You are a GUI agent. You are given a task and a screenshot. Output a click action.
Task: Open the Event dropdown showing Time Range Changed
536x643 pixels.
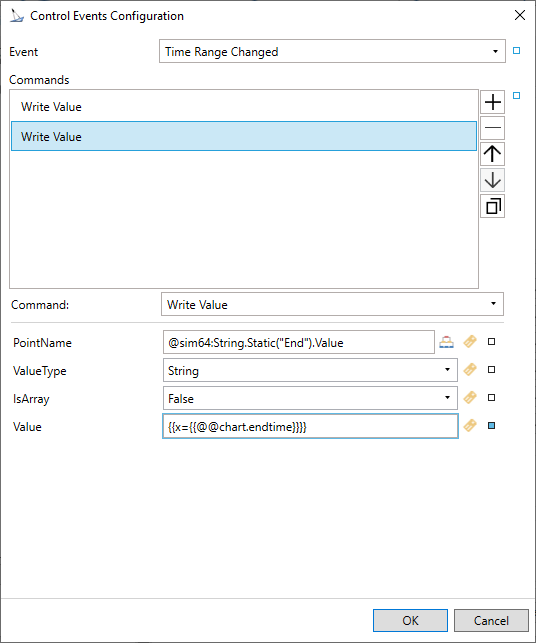[332, 51]
